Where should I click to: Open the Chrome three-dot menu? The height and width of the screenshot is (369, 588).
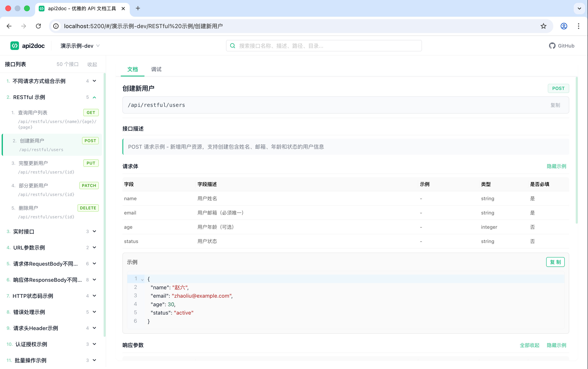(578, 26)
